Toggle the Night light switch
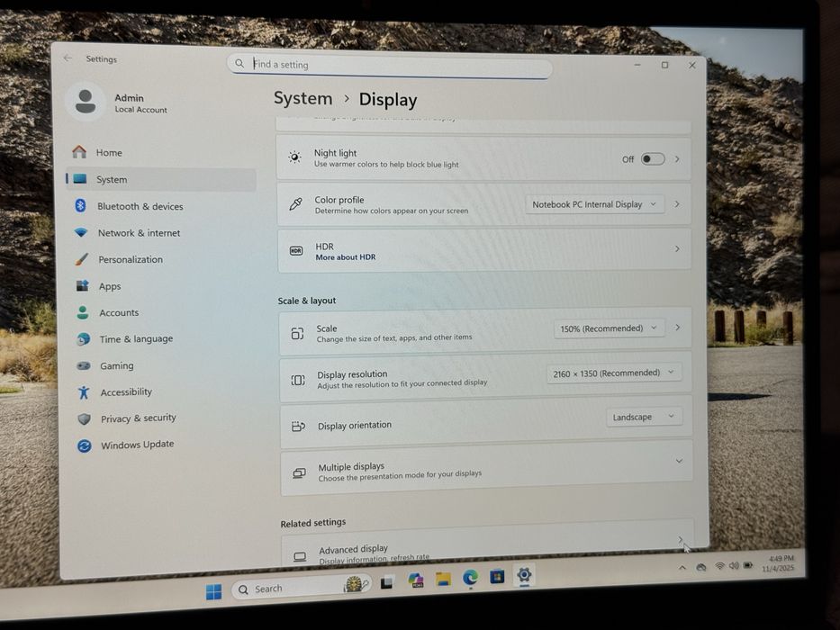Viewport: 840px width, 630px height. click(653, 159)
